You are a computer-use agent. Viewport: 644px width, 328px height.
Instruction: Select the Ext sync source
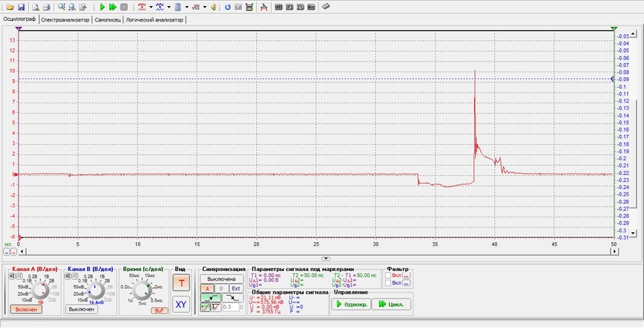point(235,288)
